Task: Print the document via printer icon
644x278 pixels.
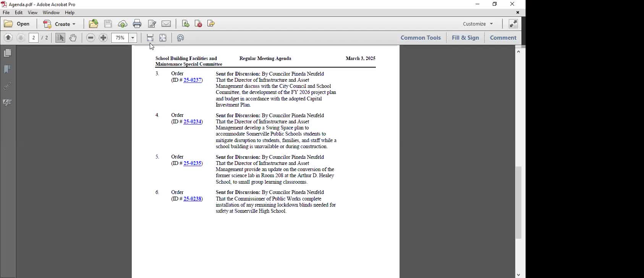Action: [137, 24]
